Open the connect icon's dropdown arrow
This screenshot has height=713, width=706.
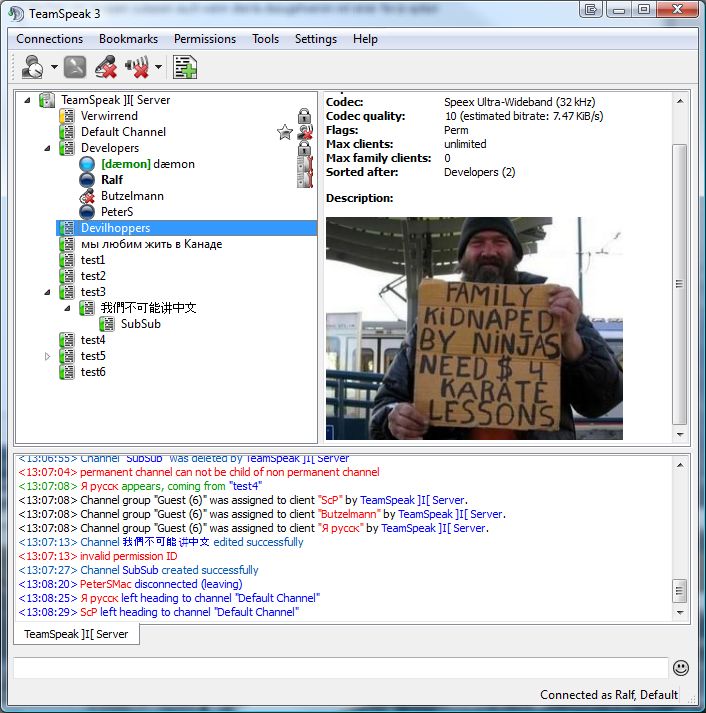click(54, 69)
